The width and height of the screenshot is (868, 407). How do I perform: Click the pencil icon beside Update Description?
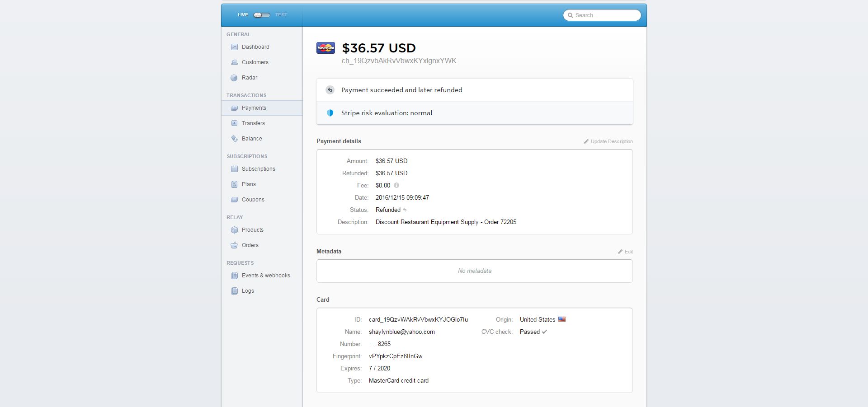click(x=586, y=141)
